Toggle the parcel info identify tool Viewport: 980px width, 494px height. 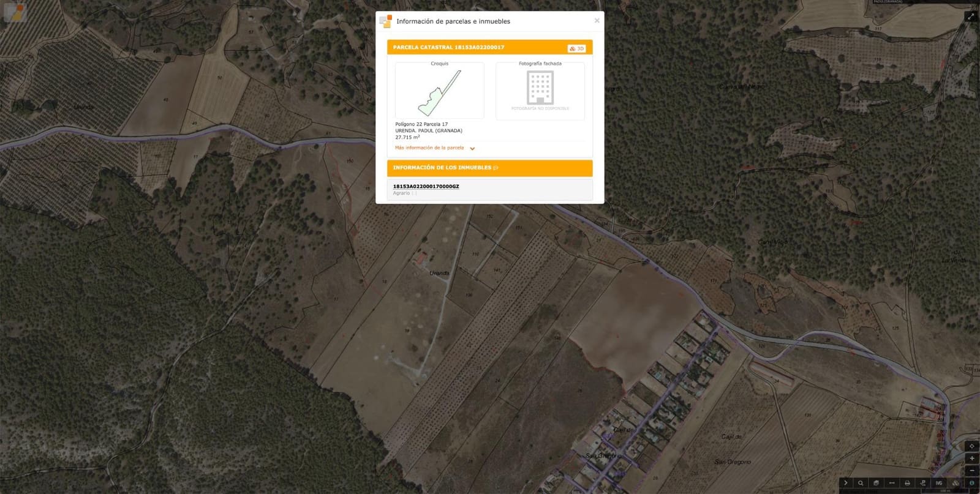click(971, 483)
